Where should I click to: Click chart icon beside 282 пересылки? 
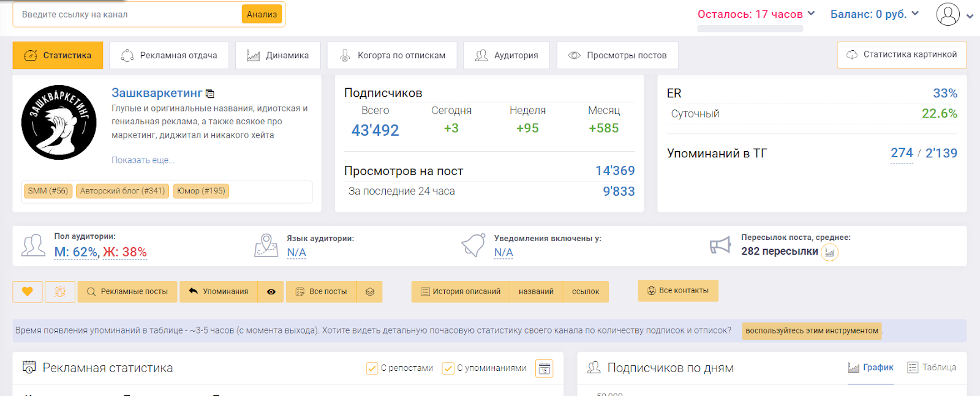coord(829,252)
